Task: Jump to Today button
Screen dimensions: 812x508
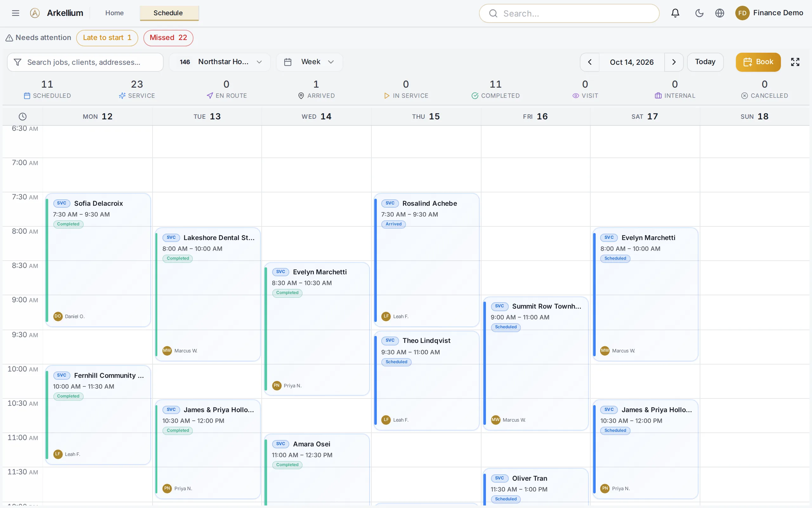Action: coord(705,62)
